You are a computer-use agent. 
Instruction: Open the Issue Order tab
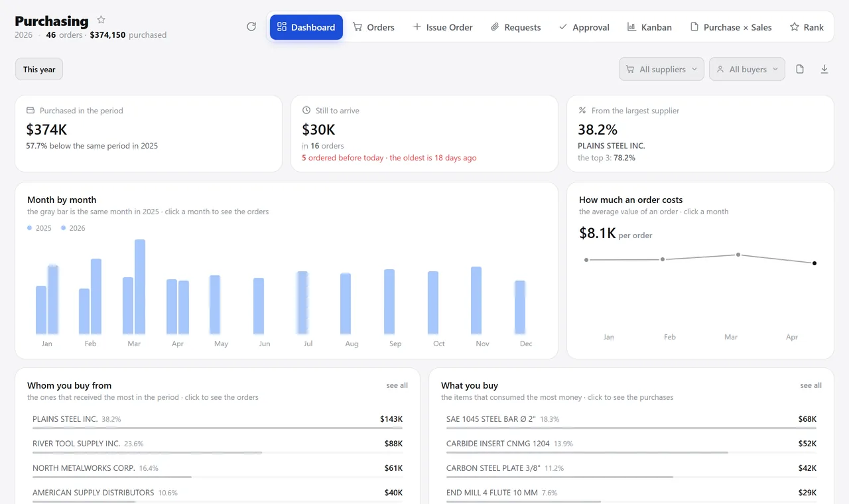[x=442, y=27]
